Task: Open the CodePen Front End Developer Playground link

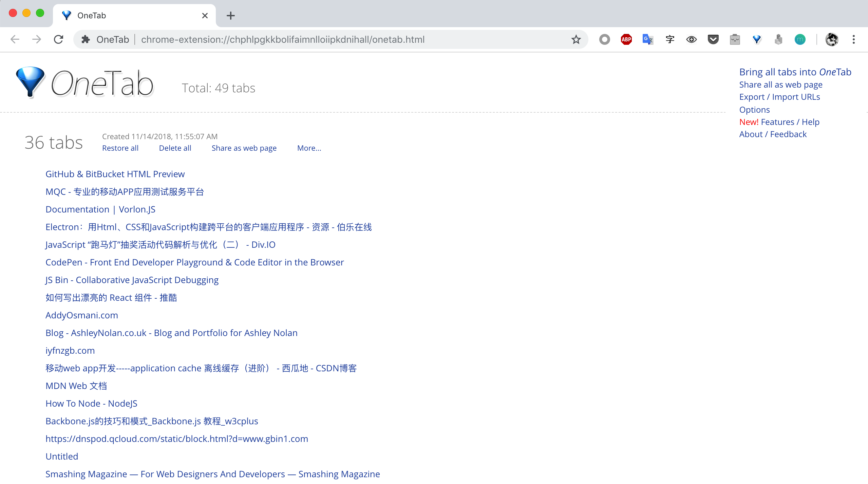Action: coord(194,262)
